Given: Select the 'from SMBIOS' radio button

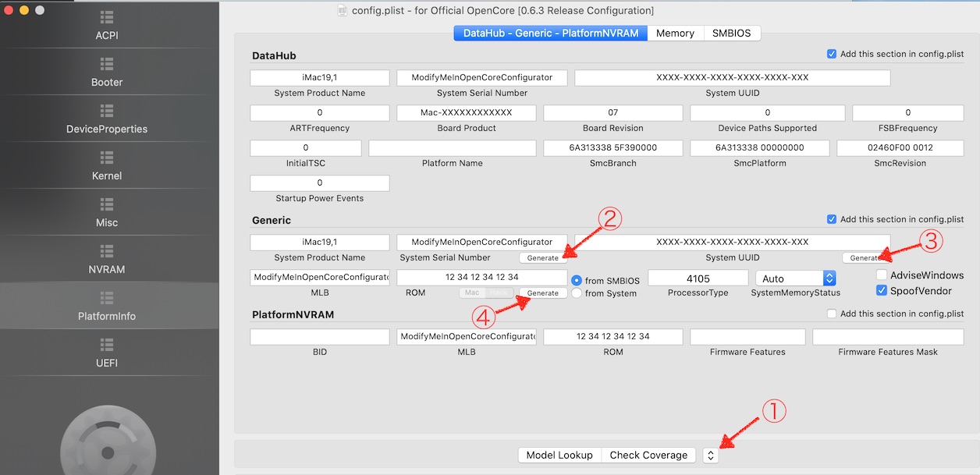Looking at the screenshot, I should (x=577, y=280).
